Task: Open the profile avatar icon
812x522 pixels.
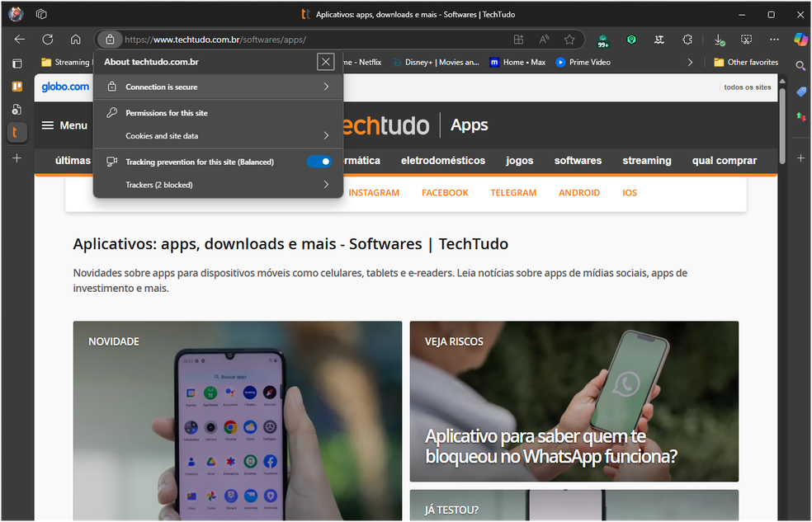Action: (16, 14)
